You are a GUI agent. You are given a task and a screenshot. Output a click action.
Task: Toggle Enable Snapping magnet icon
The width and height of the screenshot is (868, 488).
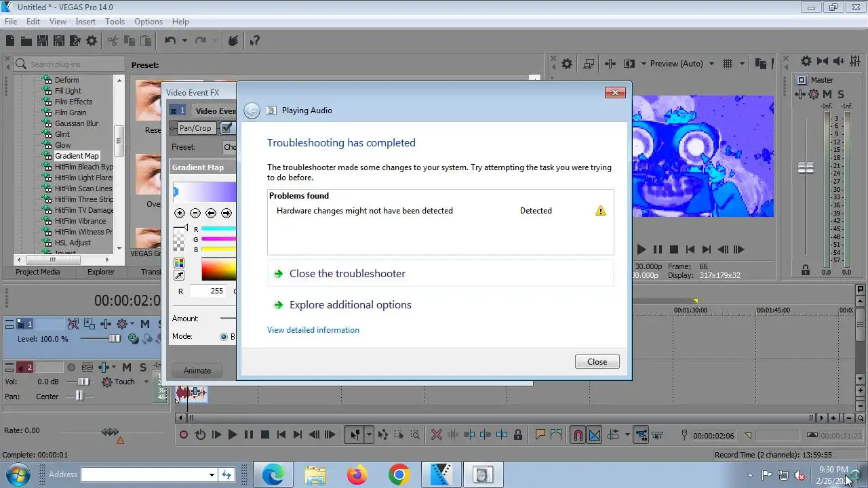coord(578,435)
